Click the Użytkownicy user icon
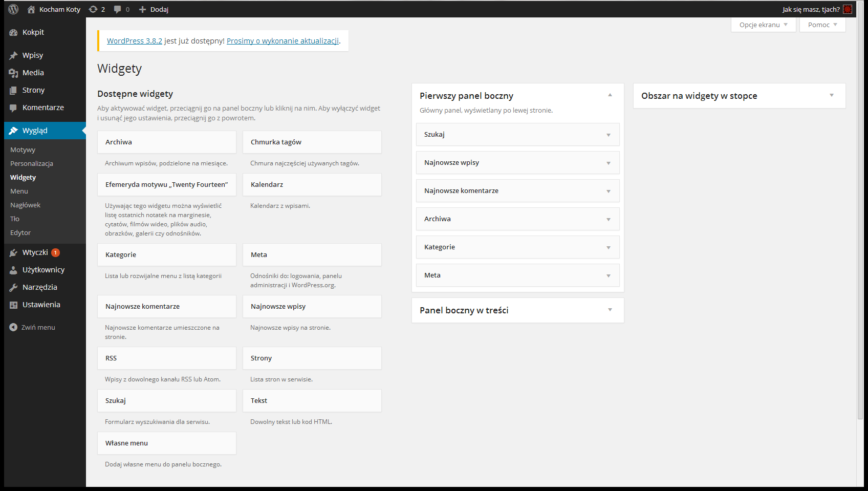Image resolution: width=868 pixels, height=491 pixels. [13, 270]
